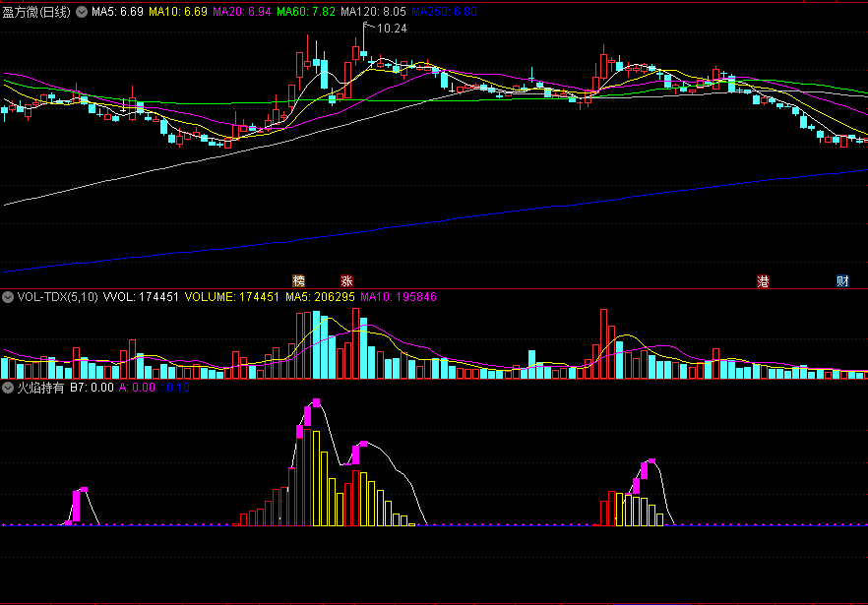Image resolution: width=868 pixels, height=605 pixels.
Task: Click the VVOL: 174451 value
Action: point(141,297)
